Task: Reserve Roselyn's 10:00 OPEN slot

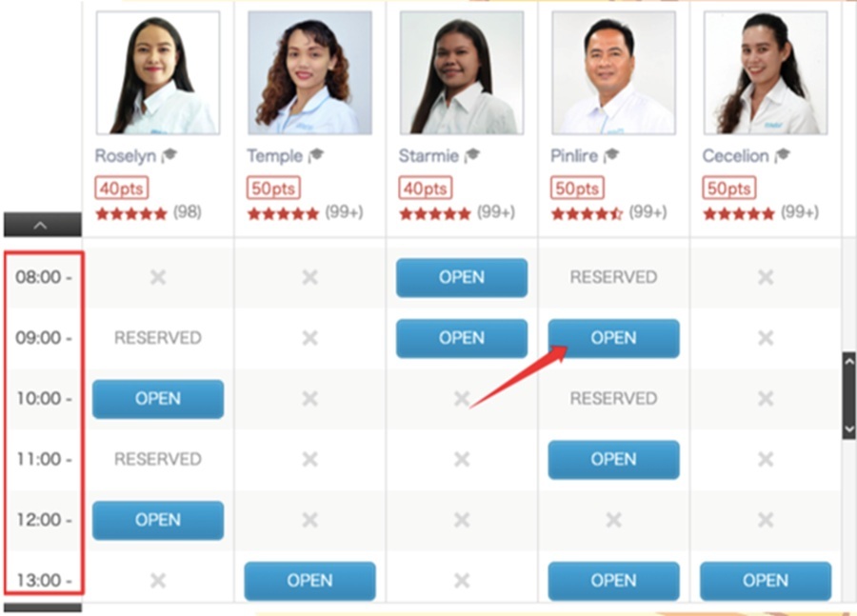Action: point(158,399)
